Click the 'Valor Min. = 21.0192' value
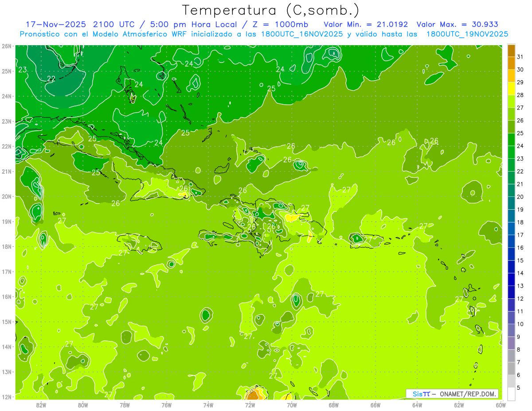The height and width of the screenshot is (411, 532). pos(365,24)
